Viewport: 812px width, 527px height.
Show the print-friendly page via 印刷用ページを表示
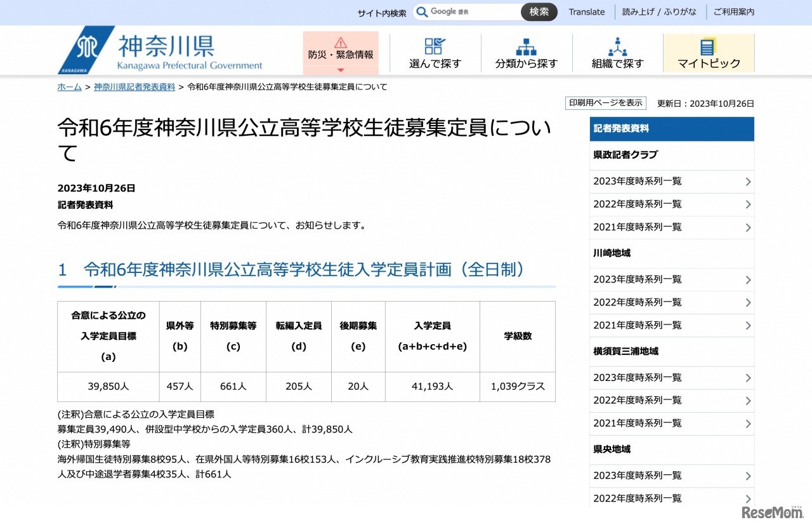[606, 103]
